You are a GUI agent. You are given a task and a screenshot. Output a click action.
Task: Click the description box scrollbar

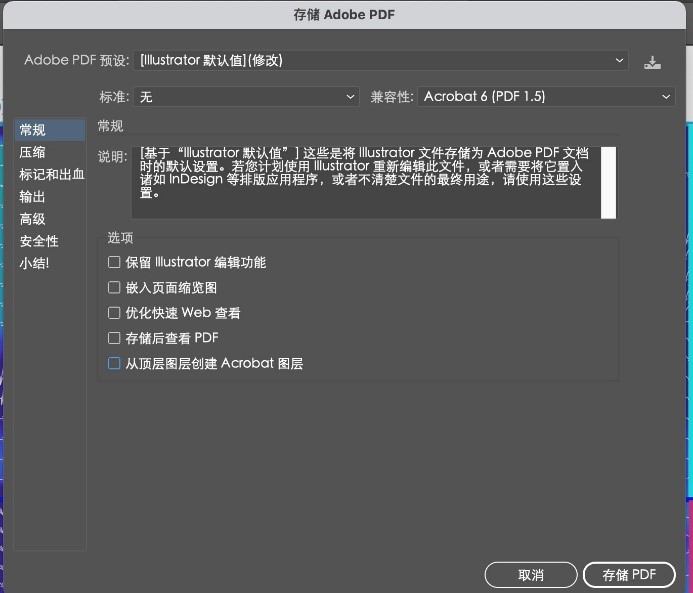coord(608,182)
